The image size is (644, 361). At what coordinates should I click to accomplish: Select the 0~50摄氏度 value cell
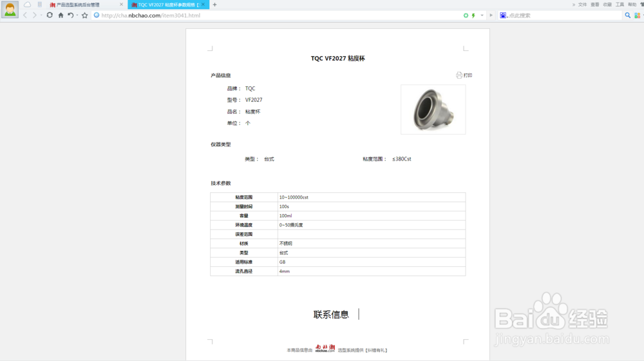(372, 225)
